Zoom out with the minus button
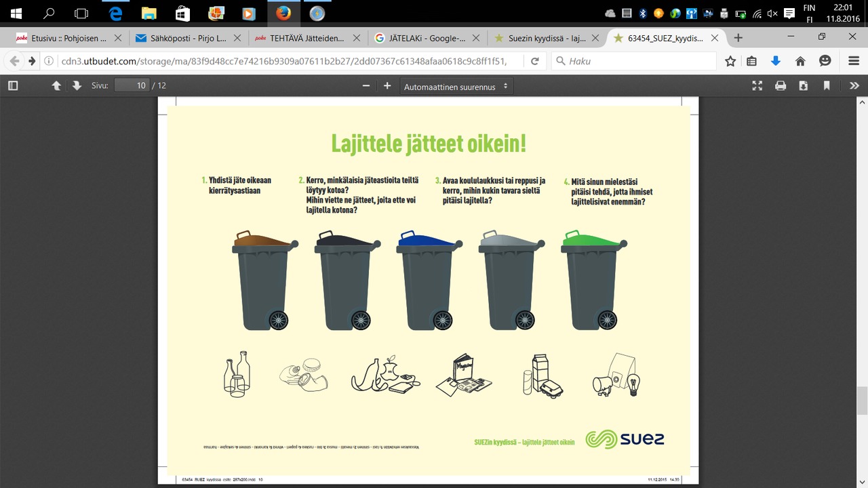The width and height of the screenshot is (868, 488). [366, 86]
